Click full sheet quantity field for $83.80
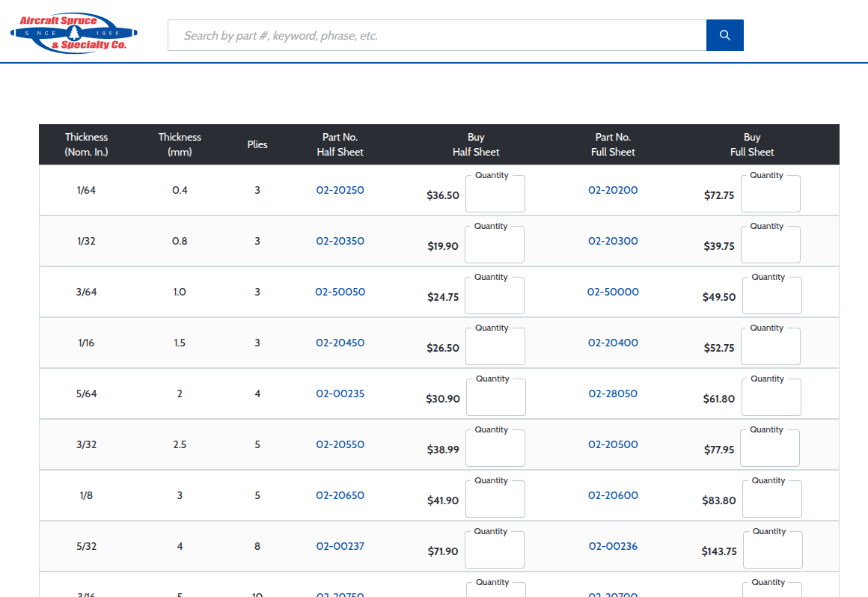Screen dimensions: 868x597 [771, 500]
